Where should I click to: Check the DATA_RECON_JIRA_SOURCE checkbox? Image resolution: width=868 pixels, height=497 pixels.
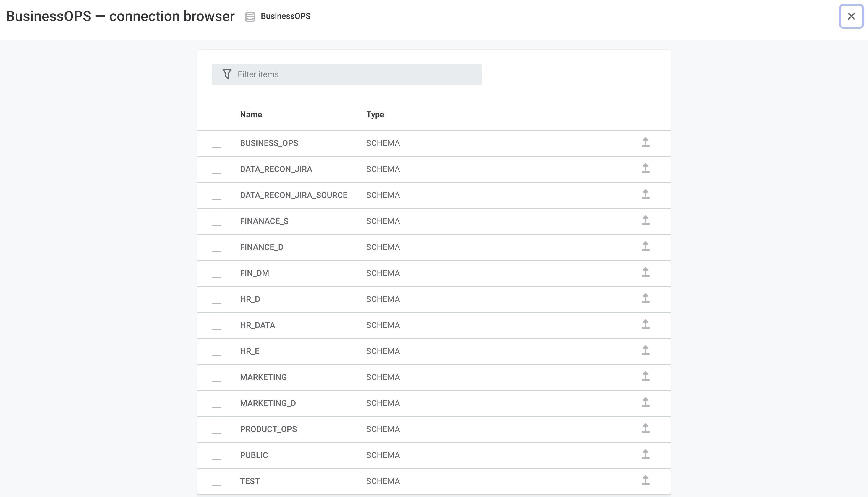click(216, 195)
